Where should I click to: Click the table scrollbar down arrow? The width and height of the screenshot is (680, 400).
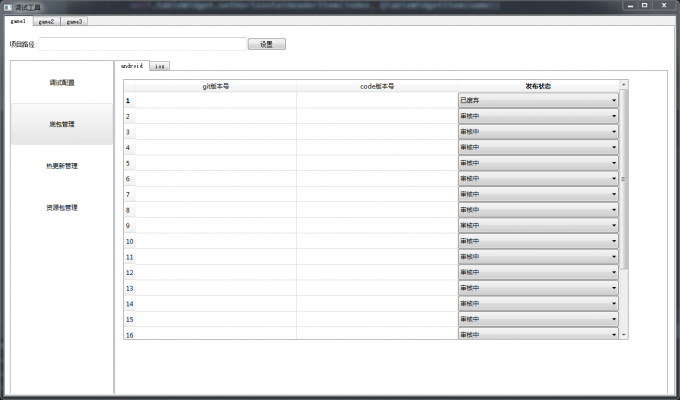(624, 334)
